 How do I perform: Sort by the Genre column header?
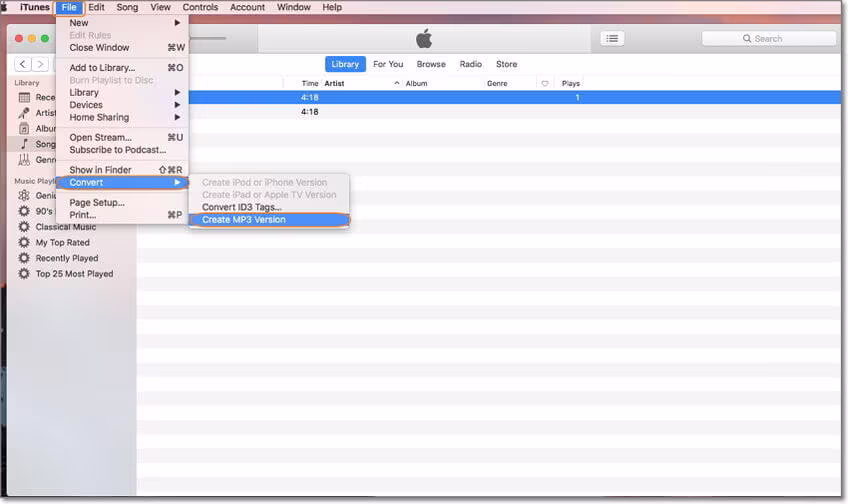pos(497,83)
